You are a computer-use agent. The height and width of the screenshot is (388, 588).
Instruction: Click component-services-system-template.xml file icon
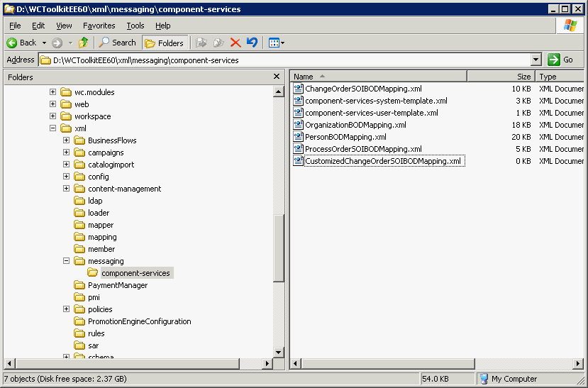coord(298,101)
